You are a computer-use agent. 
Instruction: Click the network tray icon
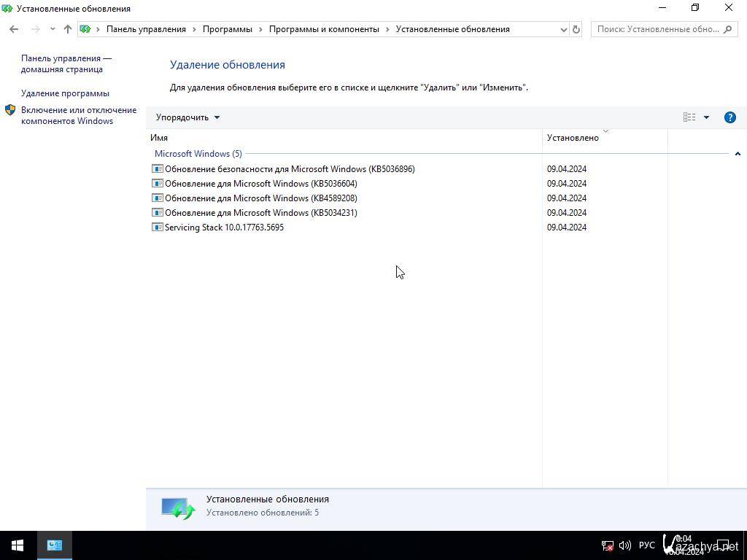(x=607, y=545)
